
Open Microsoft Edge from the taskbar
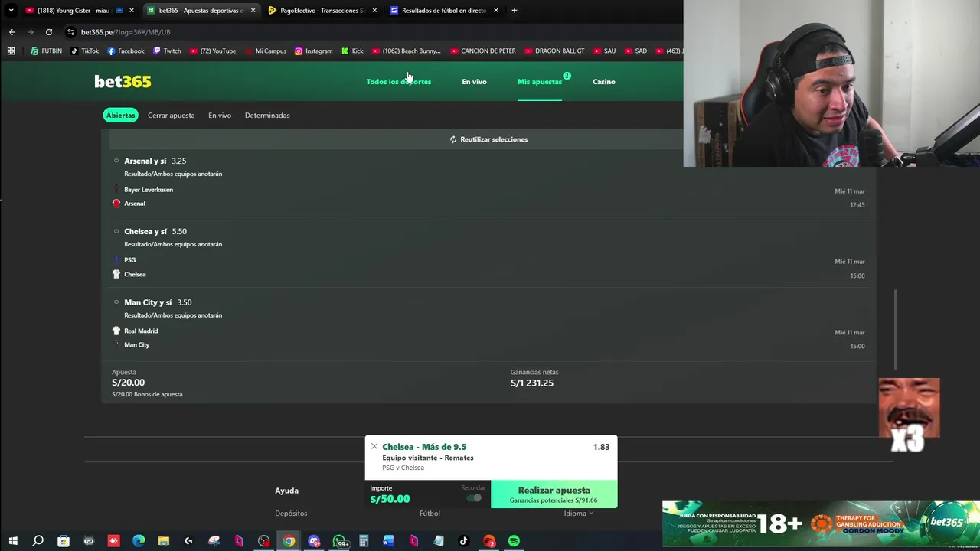[139, 541]
